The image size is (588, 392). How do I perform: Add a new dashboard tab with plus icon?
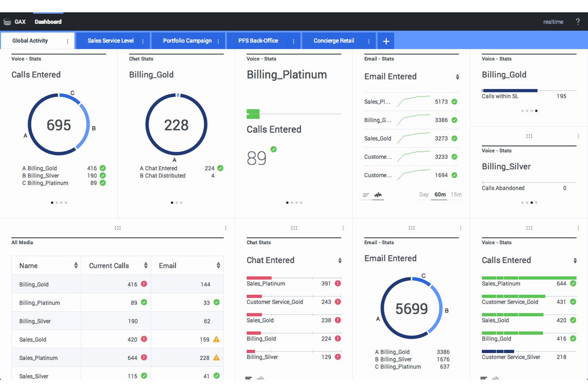(x=386, y=41)
